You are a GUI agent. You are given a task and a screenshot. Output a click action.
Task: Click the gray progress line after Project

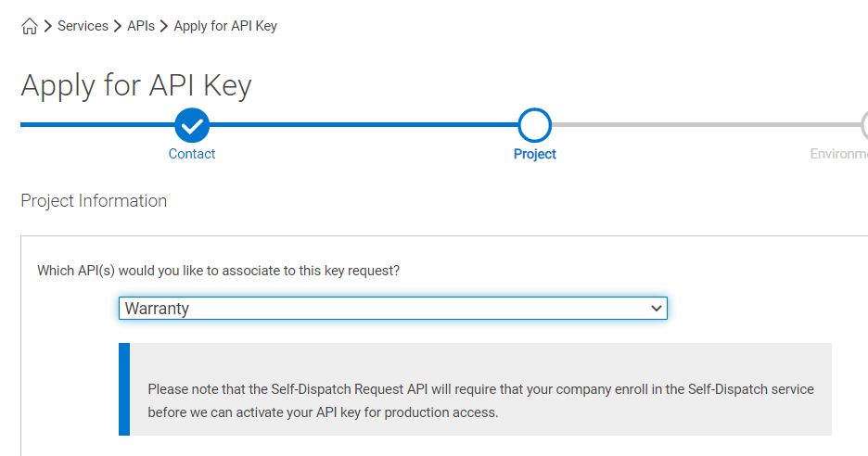[x=706, y=125]
